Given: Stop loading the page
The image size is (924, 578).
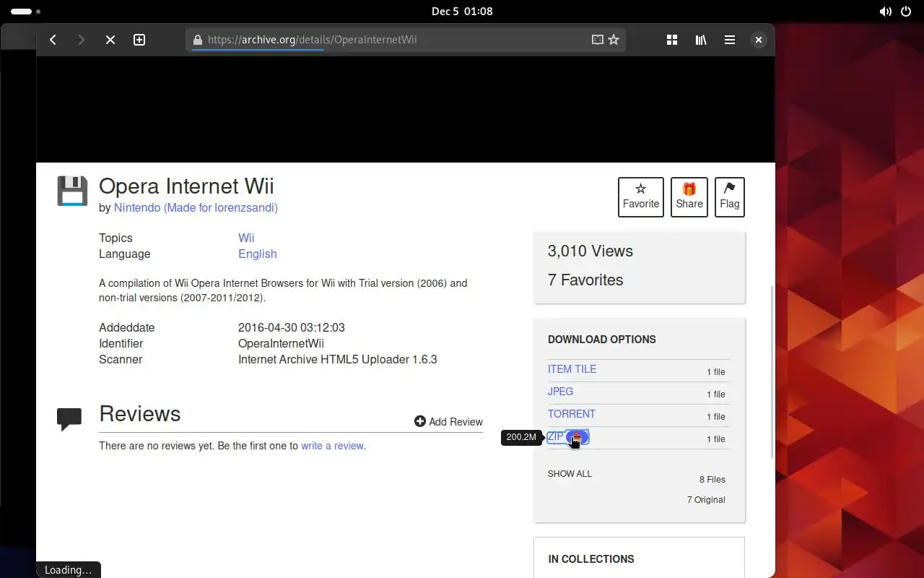Looking at the screenshot, I should tap(110, 40).
